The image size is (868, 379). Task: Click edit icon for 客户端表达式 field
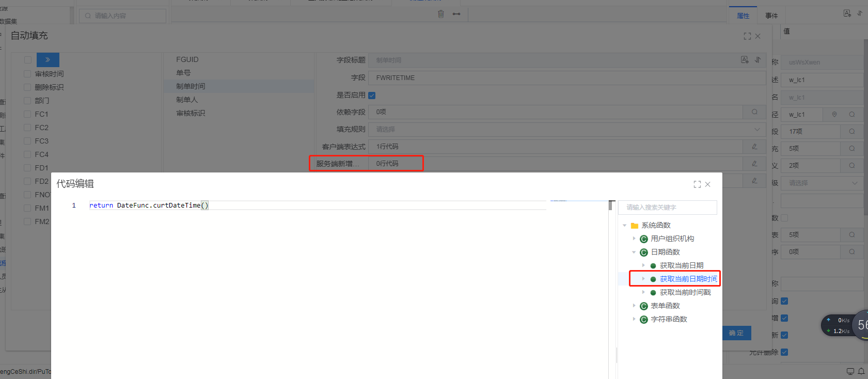pos(754,147)
